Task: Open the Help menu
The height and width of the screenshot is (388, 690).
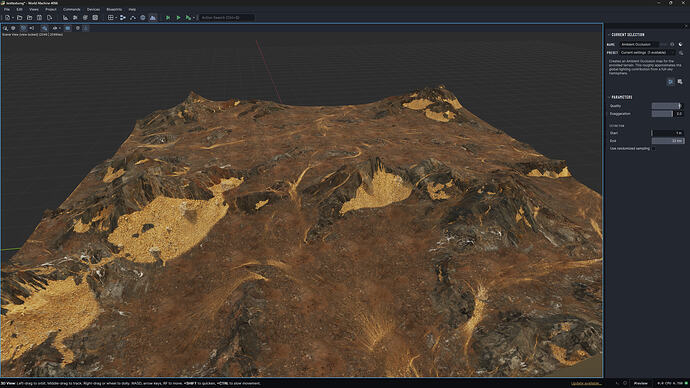Action: pyautogui.click(x=132, y=9)
